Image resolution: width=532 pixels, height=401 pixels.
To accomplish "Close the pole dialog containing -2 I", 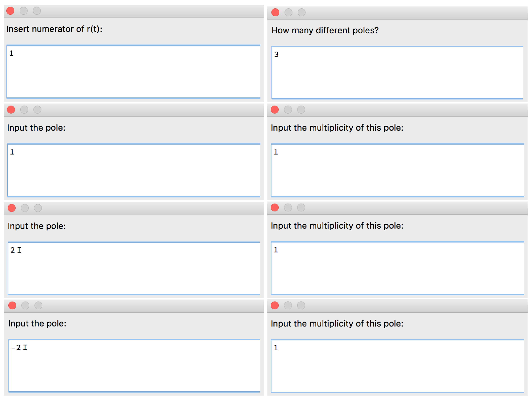I will coord(12,305).
